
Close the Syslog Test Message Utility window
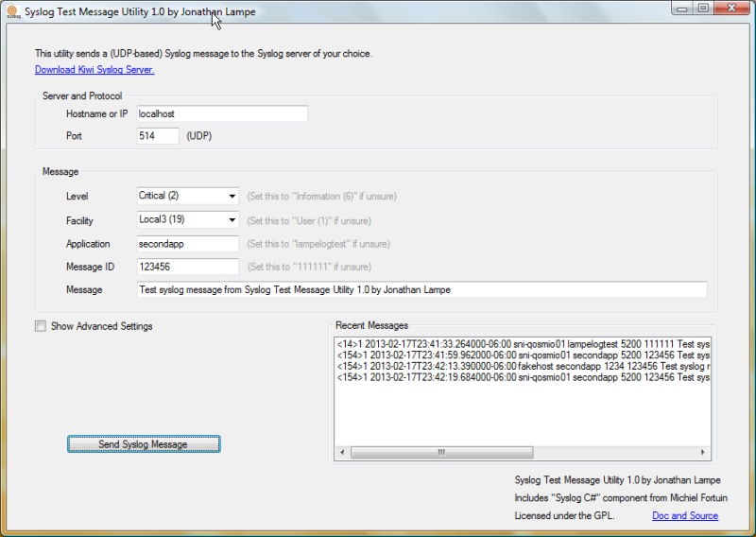pos(731,9)
